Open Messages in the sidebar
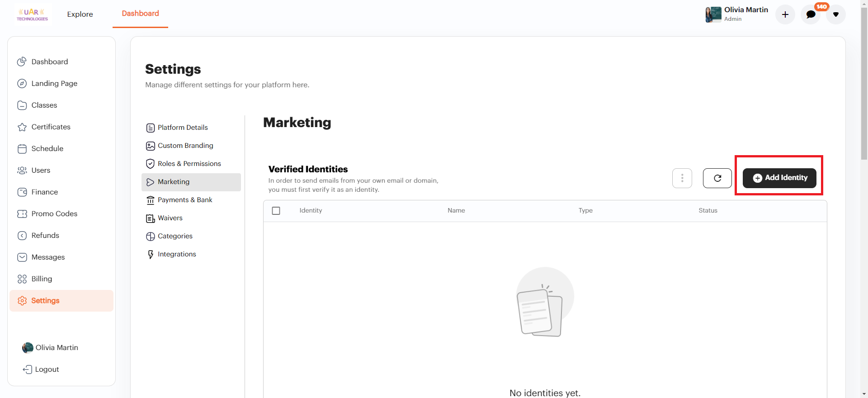 coord(48,257)
